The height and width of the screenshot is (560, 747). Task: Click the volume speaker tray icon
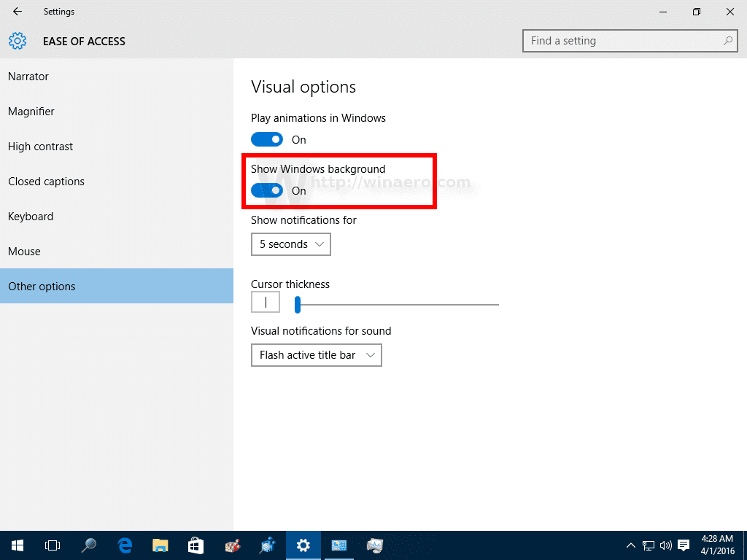665,545
